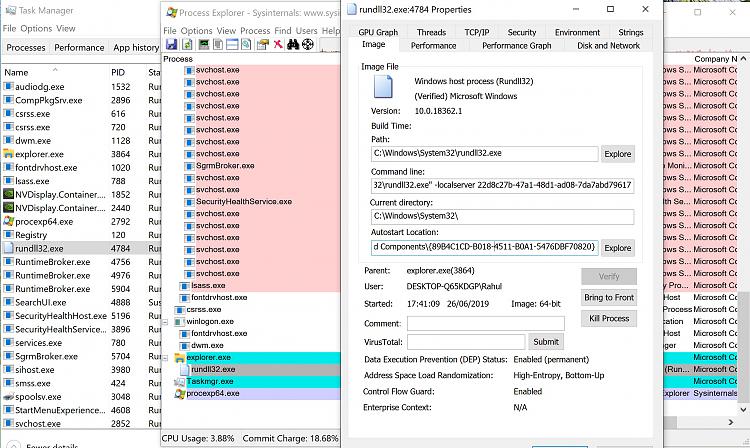
Task: Click the spoolsv.exe printer icon in Task Manager
Action: click(x=8, y=396)
